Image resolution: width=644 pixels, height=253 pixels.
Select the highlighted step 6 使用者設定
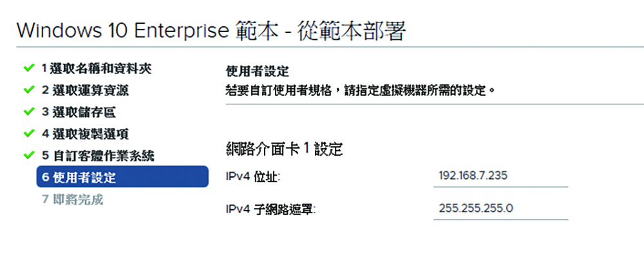pyautogui.click(x=122, y=176)
